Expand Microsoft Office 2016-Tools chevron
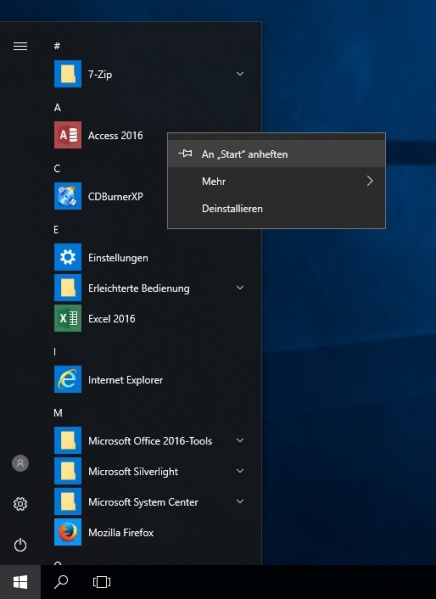The height and width of the screenshot is (599, 436). (240, 440)
